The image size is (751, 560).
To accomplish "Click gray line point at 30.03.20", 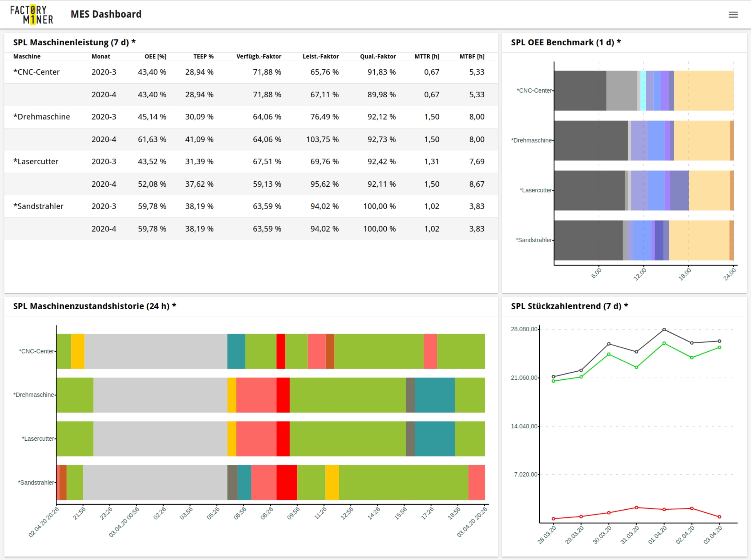I will pyautogui.click(x=609, y=344).
